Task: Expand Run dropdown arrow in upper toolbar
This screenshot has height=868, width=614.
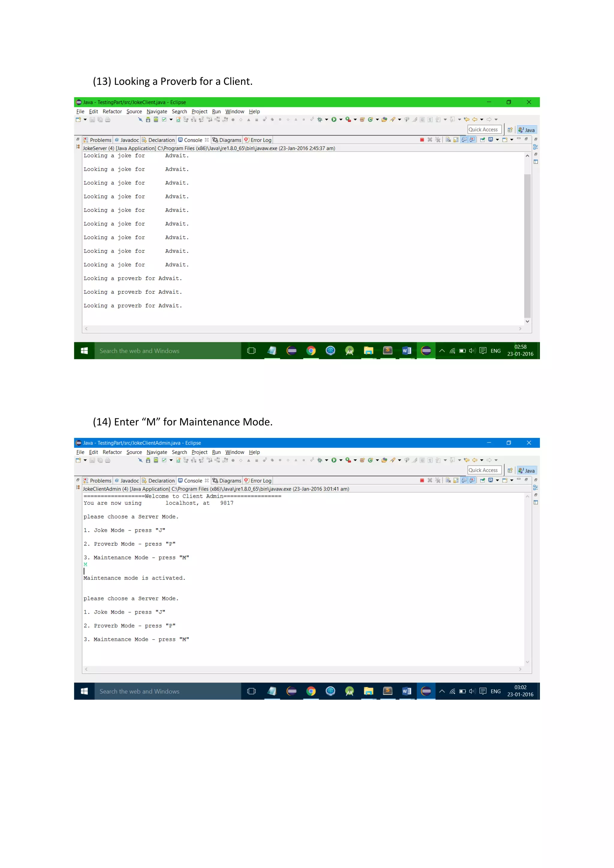Action: pos(341,120)
